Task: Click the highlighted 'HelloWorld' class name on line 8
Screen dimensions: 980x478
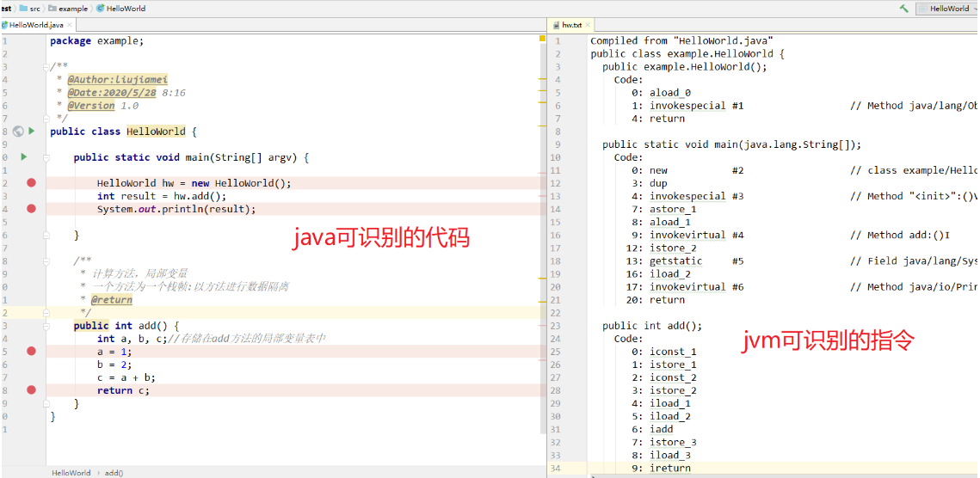Action: tap(156, 132)
